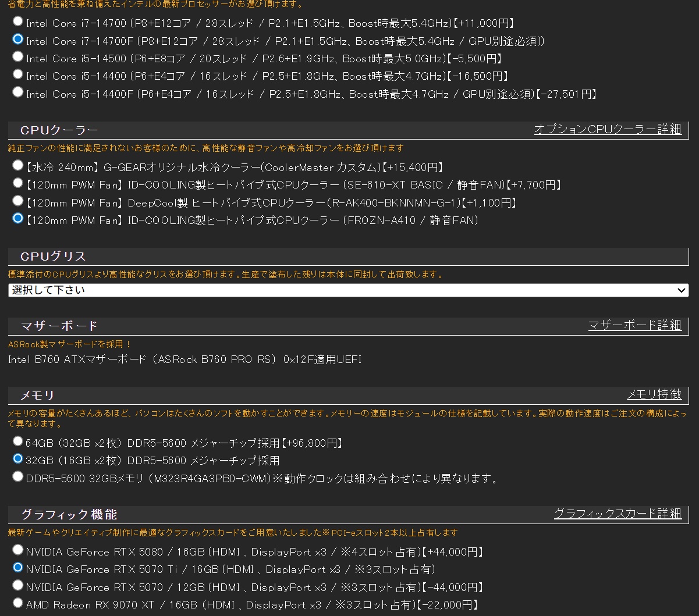Screen dimensions: 699x616
Task: Choose ID-COOLING SE-610-XT BASIC cooler
Action: (17, 183)
